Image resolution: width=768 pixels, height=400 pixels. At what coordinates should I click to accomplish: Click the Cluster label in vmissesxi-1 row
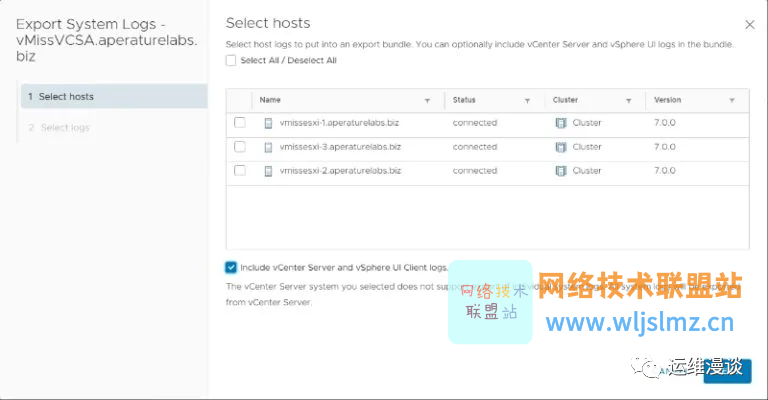coord(587,123)
